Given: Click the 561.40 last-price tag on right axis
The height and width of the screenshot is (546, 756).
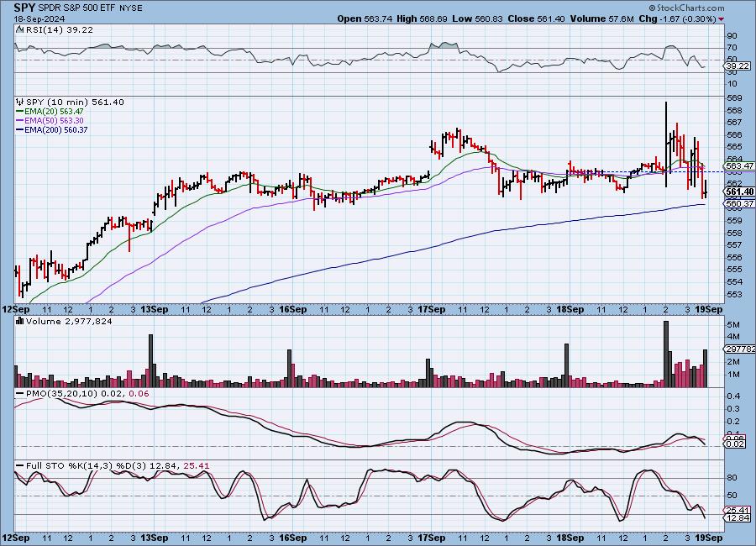Looking at the screenshot, I should (x=739, y=192).
